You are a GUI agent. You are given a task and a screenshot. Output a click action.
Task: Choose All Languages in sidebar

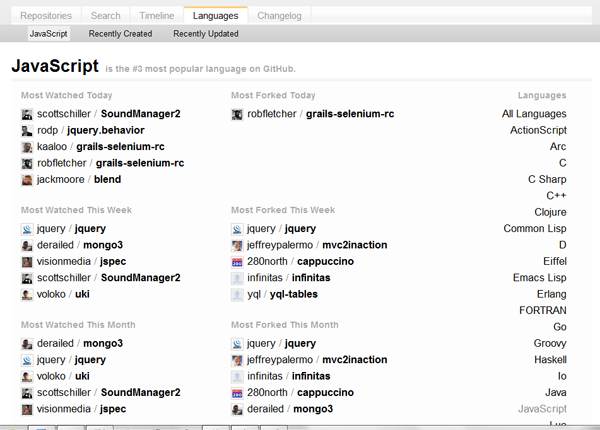click(x=534, y=114)
